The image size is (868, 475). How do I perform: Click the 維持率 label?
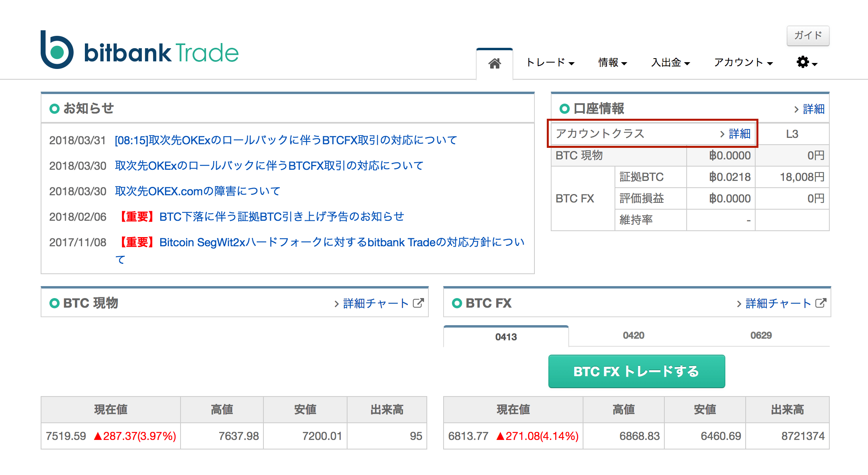(636, 220)
